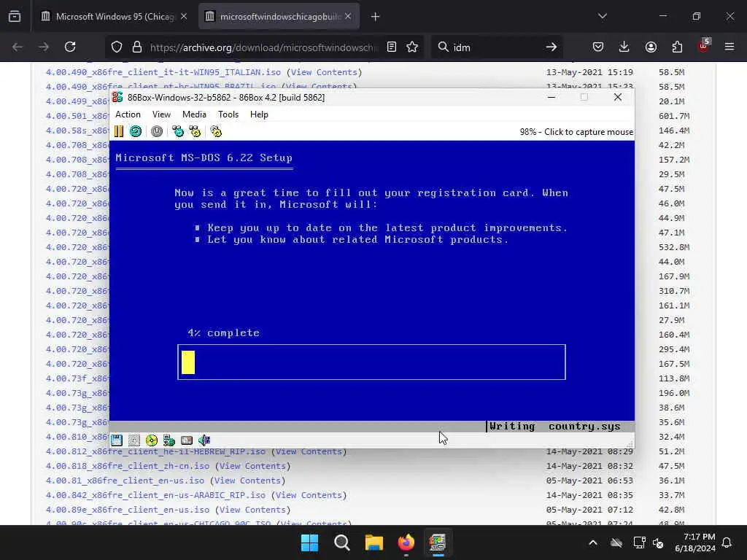Open the Firefox account icon
Viewport: 747px width, 560px height.
click(x=651, y=47)
